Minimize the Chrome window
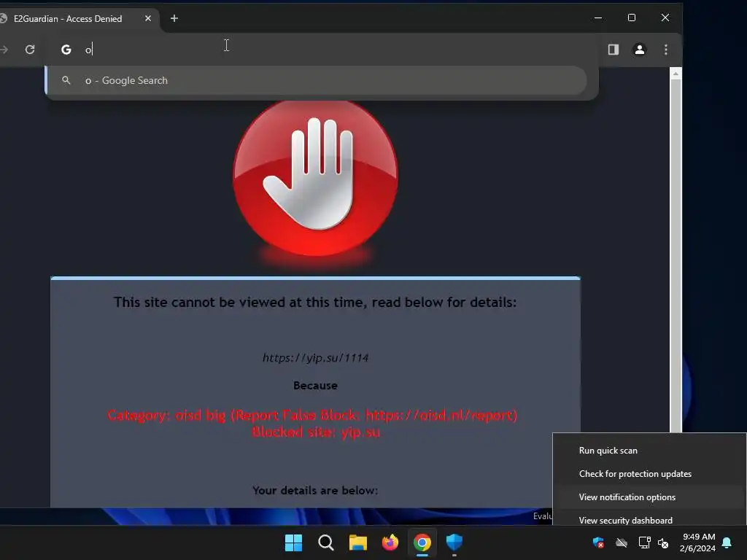 pos(598,18)
